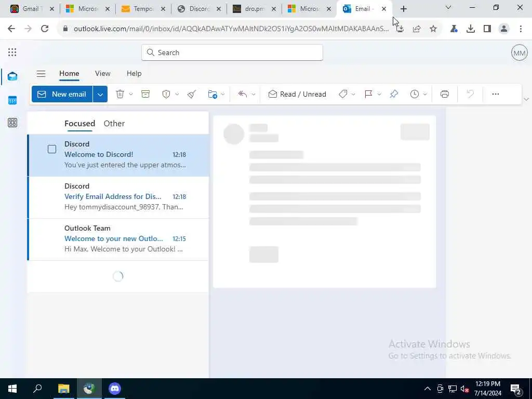
Task: Snooze the message with the clock icon
Action: [x=414, y=94]
